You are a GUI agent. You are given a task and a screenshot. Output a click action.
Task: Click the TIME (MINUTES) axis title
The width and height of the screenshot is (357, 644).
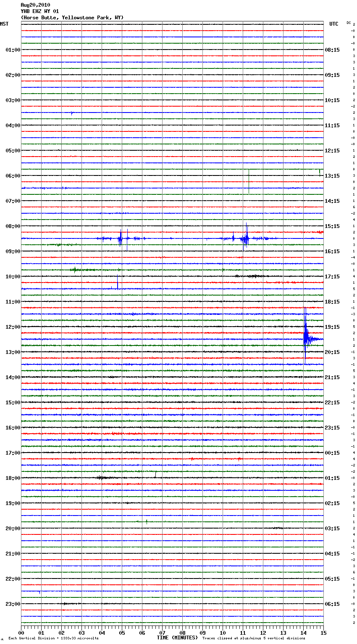click(177, 638)
